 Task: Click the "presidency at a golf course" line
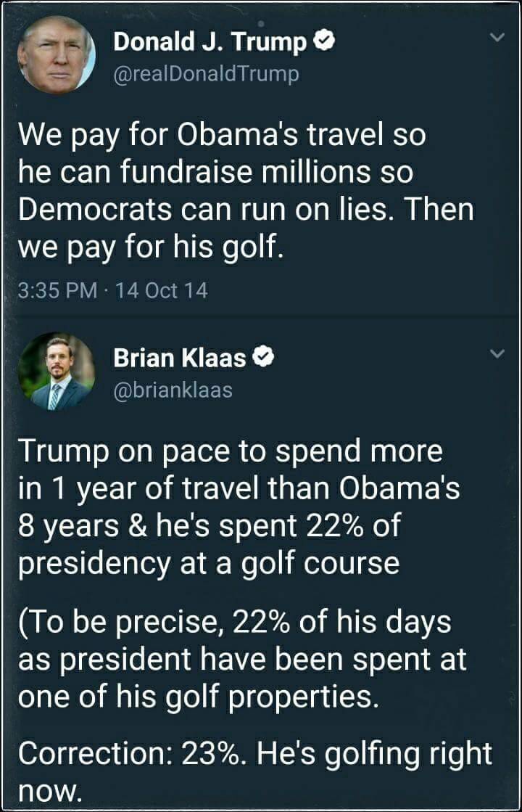208,564
